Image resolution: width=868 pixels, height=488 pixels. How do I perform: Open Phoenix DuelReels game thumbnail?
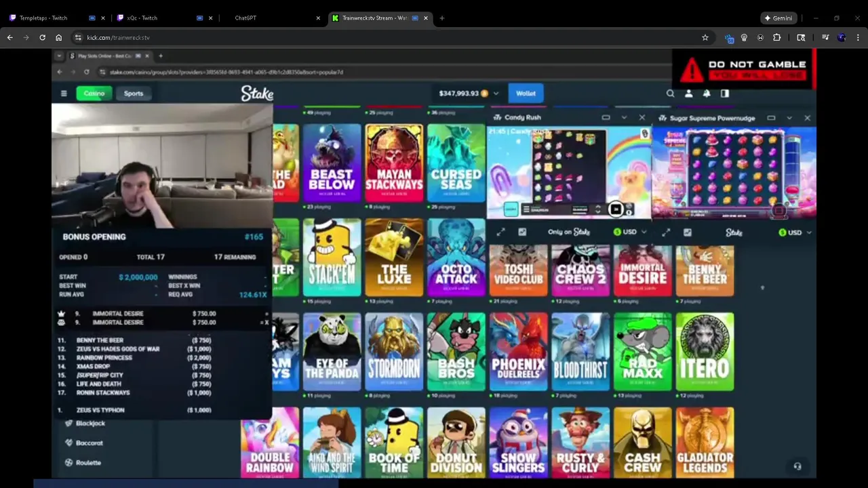[518, 352]
